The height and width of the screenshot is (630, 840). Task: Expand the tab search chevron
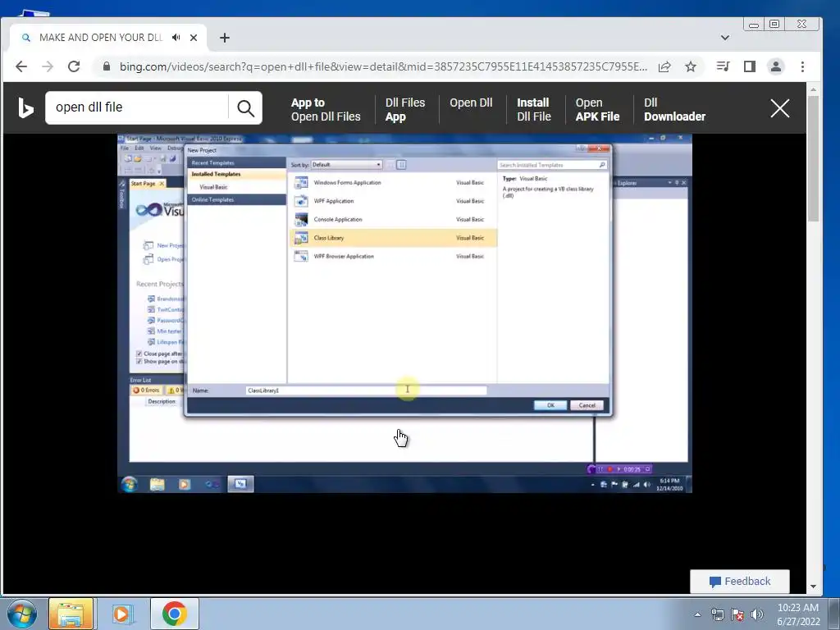(725, 38)
